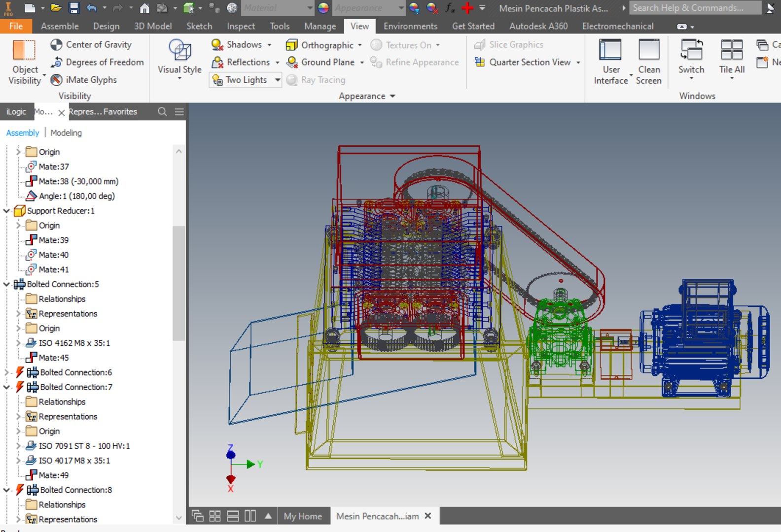Click the Search Help & Commands field
Screen dimensions: 781x532
point(695,8)
